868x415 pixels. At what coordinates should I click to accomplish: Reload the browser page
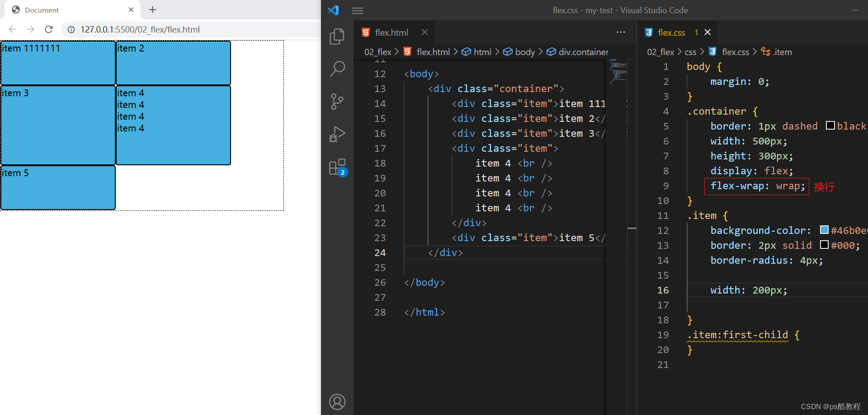coord(49,29)
